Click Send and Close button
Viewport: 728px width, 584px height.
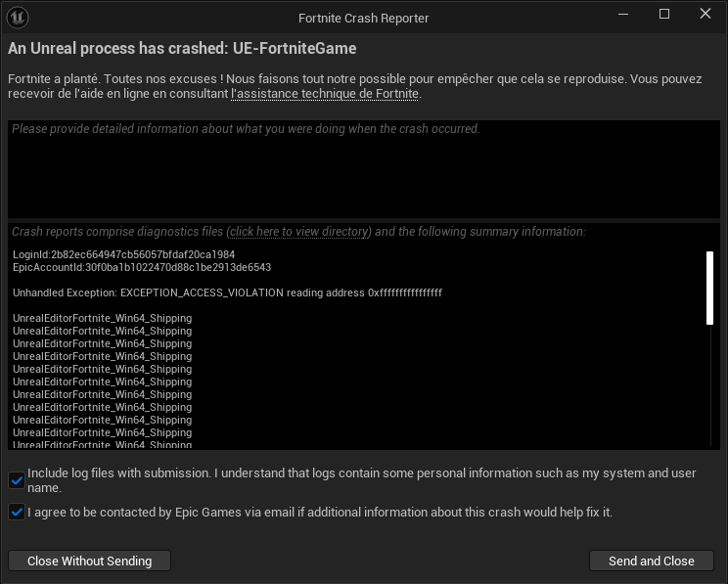[652, 561]
